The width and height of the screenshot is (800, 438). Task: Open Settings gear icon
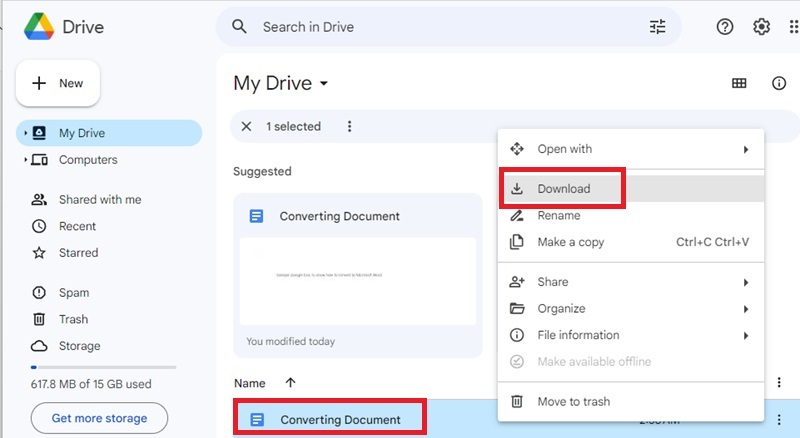tap(761, 27)
